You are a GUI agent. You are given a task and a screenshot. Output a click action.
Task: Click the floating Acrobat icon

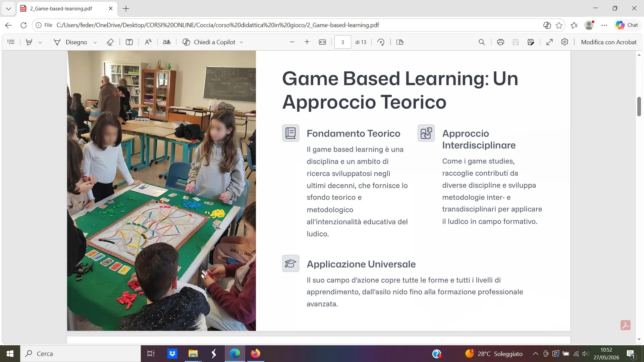[x=625, y=325]
